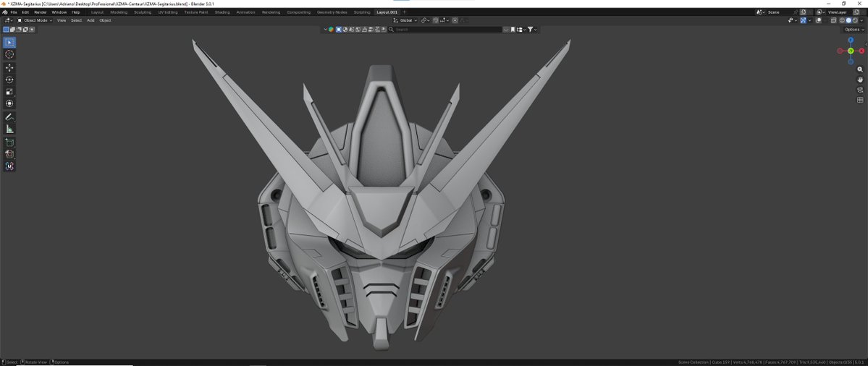Click the blue Z axis gizmo ball
The width and height of the screenshot is (868, 366).
pyautogui.click(x=851, y=41)
